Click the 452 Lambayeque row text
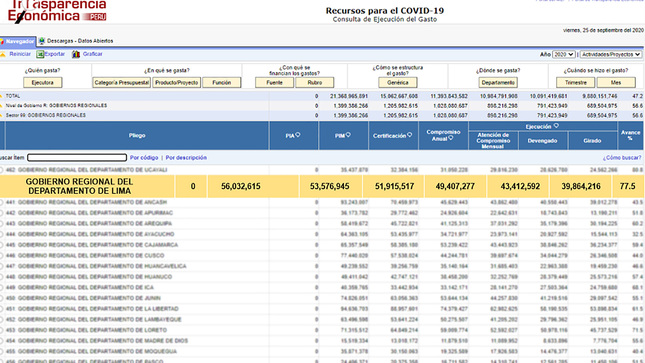645x363 pixels. click(x=93, y=320)
